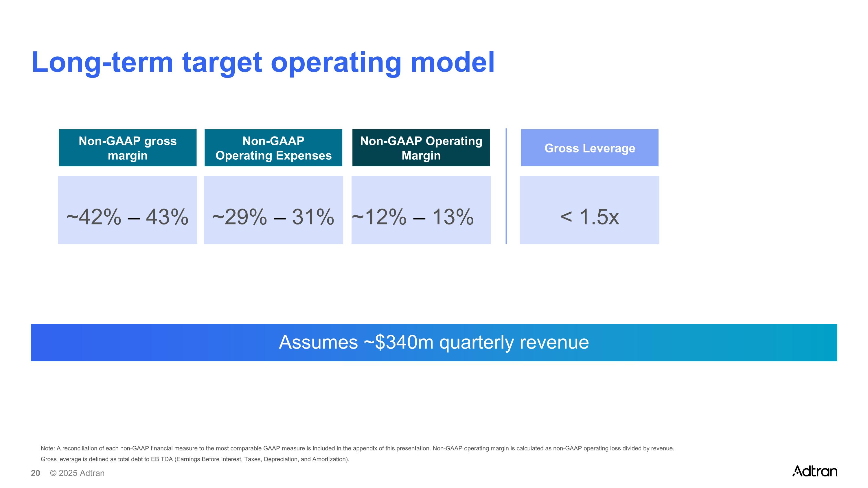Image resolution: width=868 pixels, height=488 pixels.
Task: Click the slide number 20
Action: click(x=35, y=473)
